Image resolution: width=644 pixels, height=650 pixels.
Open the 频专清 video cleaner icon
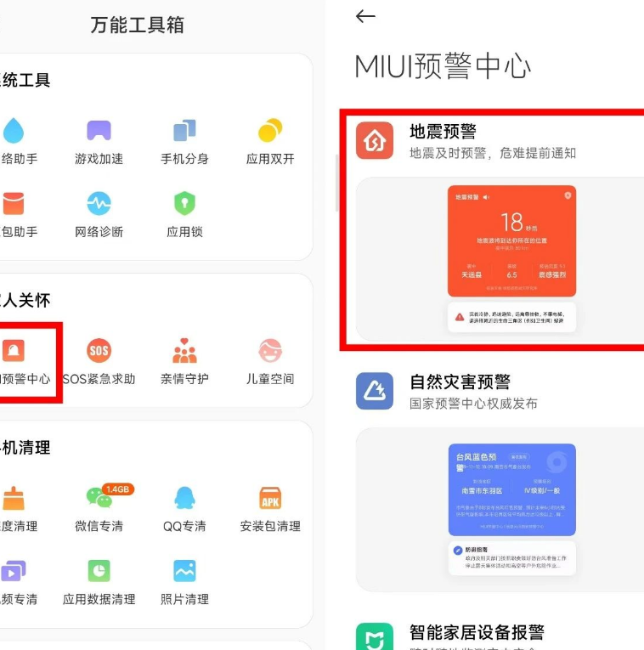14,571
